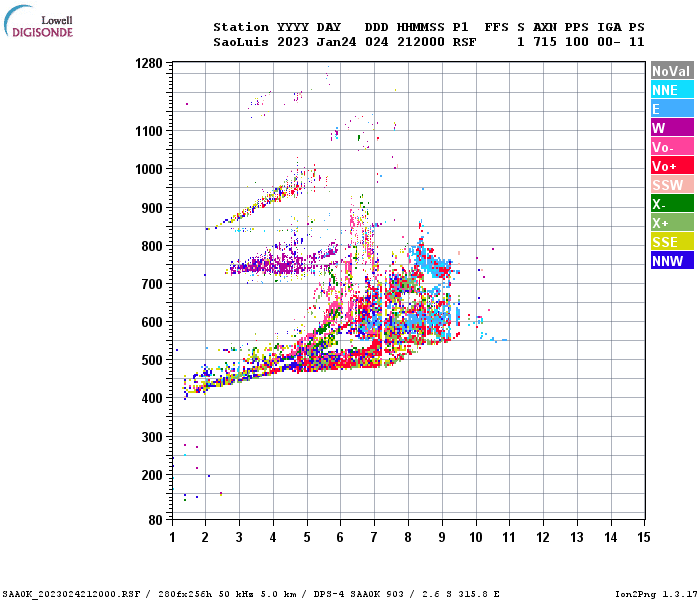This screenshot has height=600, width=700.
Task: Click frequency axis label 6
Action: coord(340,537)
